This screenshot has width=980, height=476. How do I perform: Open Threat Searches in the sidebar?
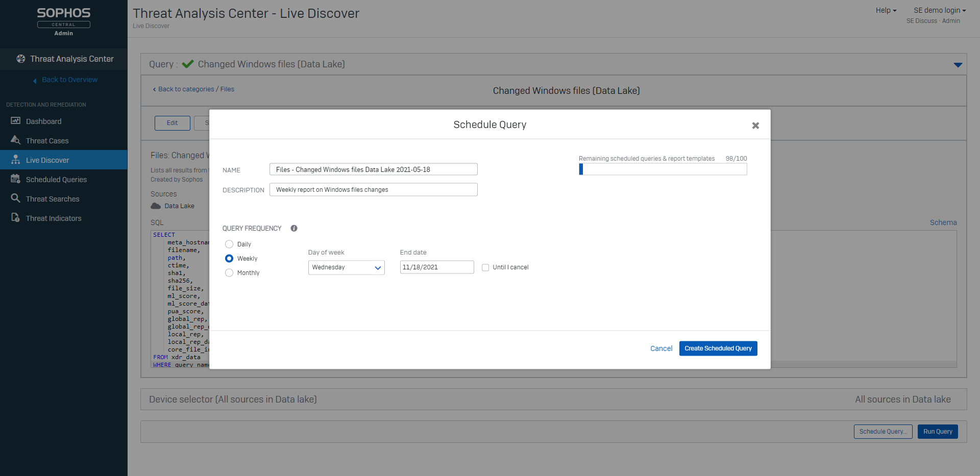(64, 198)
